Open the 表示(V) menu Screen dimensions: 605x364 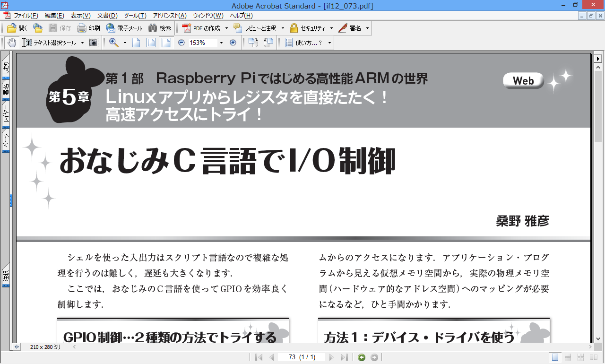pyautogui.click(x=81, y=16)
